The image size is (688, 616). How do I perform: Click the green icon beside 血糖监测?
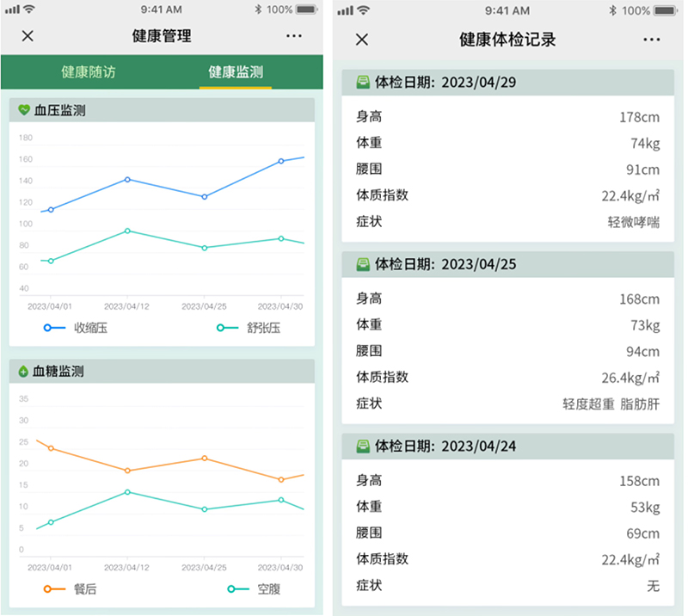[23, 372]
